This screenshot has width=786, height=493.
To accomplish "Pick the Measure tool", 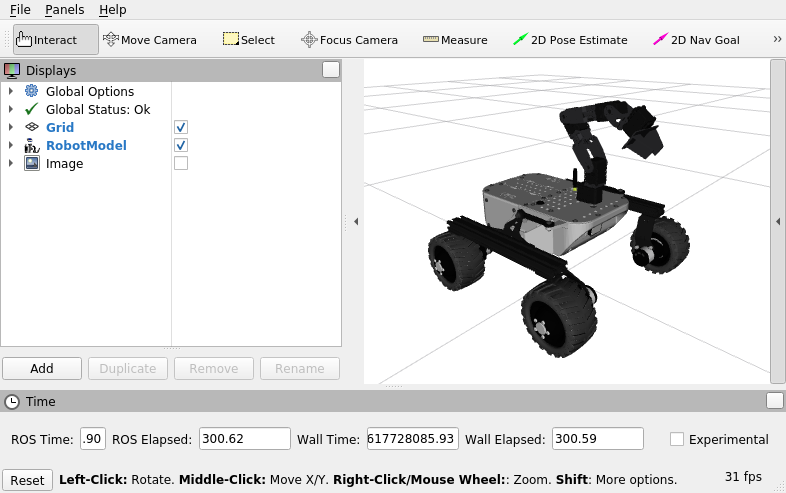I will pyautogui.click(x=455, y=40).
